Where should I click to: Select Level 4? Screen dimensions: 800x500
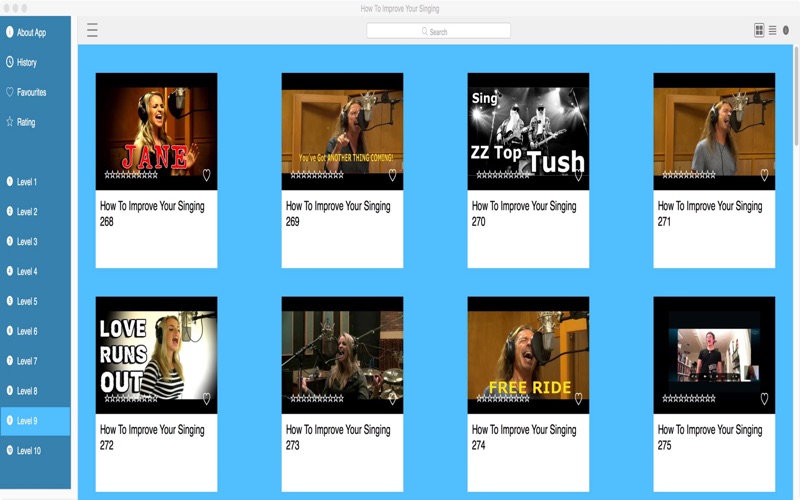[x=35, y=271]
